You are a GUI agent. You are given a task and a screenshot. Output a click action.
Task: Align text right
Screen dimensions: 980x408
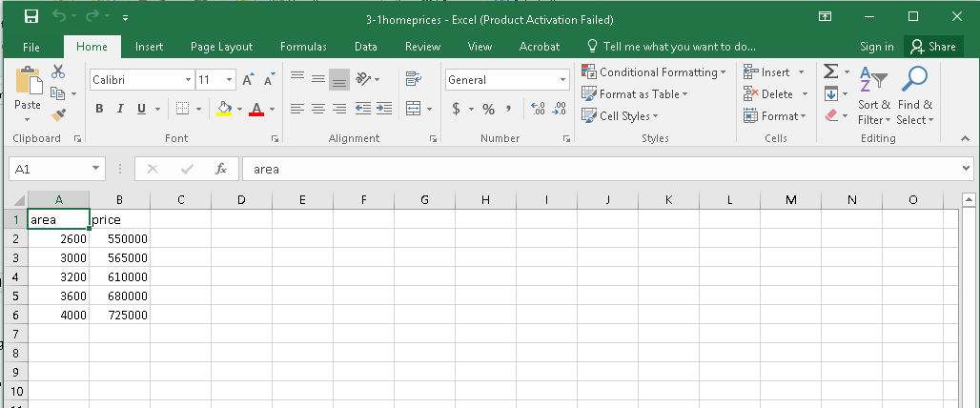pyautogui.click(x=339, y=109)
